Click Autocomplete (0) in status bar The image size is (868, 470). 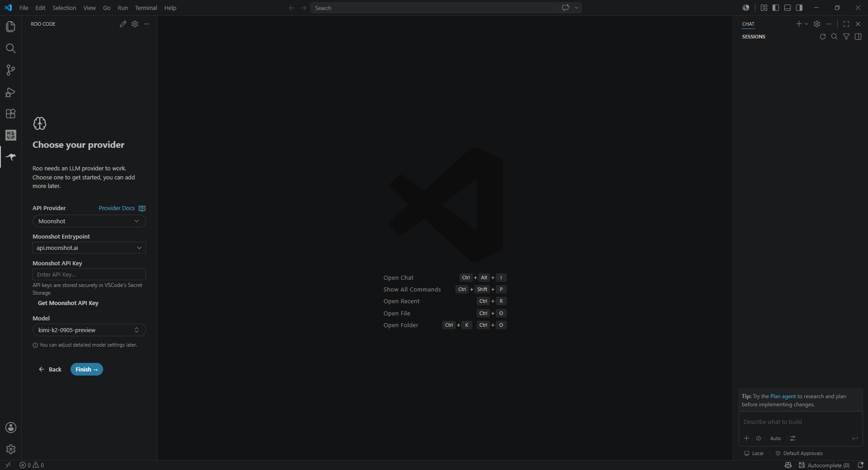pyautogui.click(x=824, y=465)
